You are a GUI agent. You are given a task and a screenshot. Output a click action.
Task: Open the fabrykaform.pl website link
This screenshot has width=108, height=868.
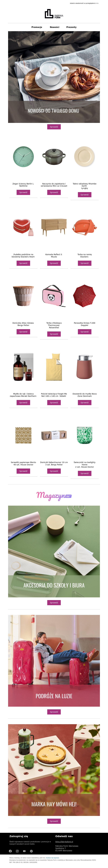click(x=64, y=842)
